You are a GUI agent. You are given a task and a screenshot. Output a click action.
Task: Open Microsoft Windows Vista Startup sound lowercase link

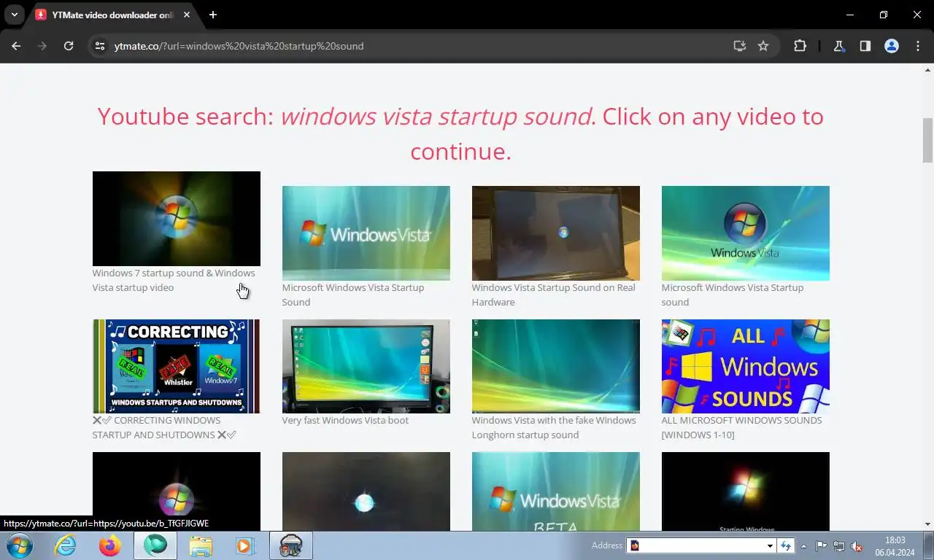coord(733,295)
